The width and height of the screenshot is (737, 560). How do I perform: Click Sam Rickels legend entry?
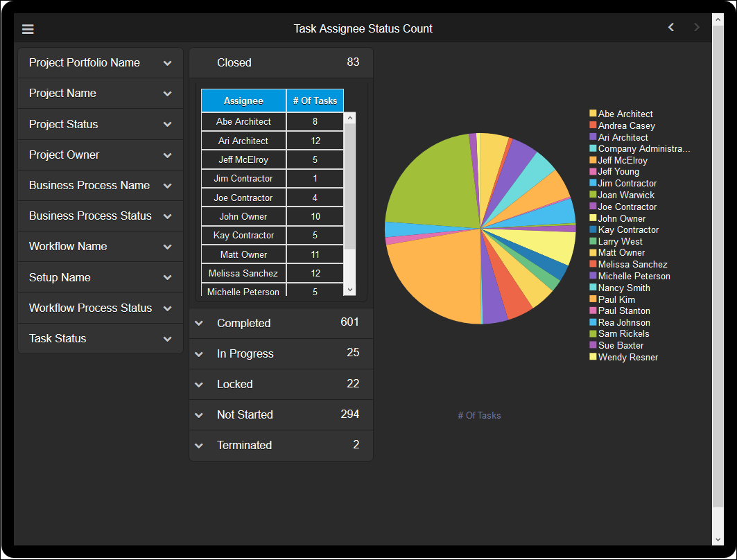620,334
